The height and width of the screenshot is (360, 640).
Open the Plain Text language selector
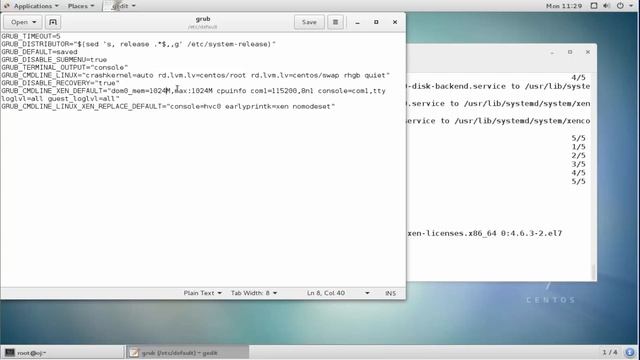(202, 293)
